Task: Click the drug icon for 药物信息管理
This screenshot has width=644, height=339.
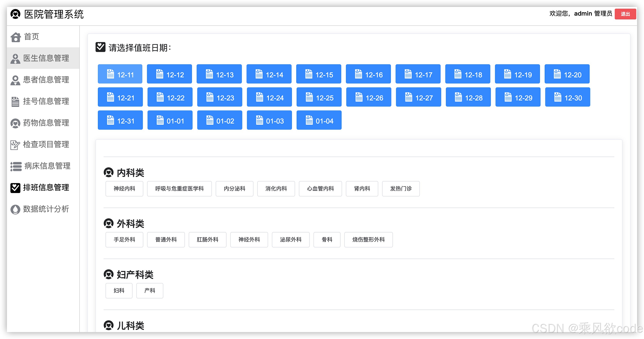Action: coord(15,123)
